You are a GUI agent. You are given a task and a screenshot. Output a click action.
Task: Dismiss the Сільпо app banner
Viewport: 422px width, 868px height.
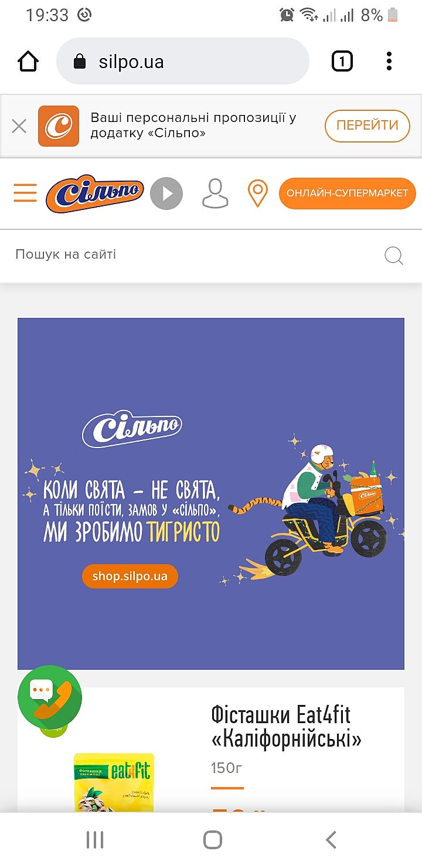[x=19, y=126]
